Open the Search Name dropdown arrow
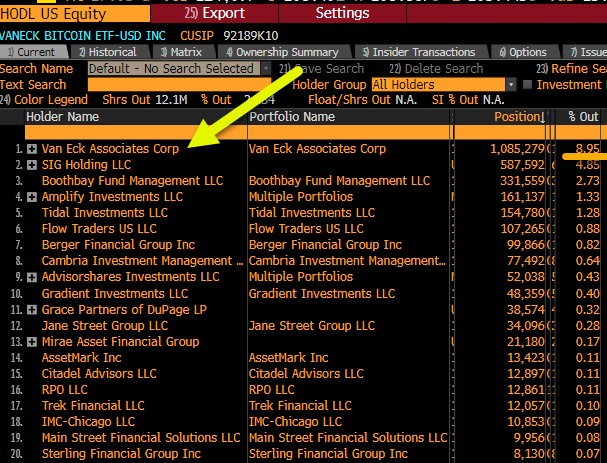The height and width of the screenshot is (463, 607). click(266, 69)
